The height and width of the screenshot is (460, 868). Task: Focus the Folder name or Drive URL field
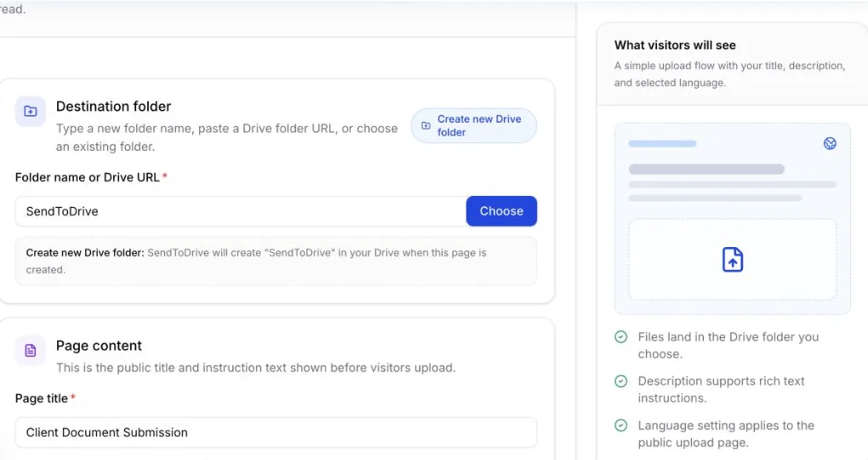pyautogui.click(x=241, y=211)
